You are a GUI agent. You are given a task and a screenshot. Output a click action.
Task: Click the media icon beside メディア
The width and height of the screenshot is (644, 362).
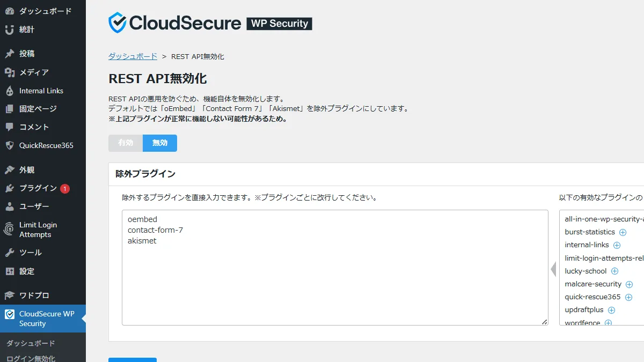click(9, 72)
